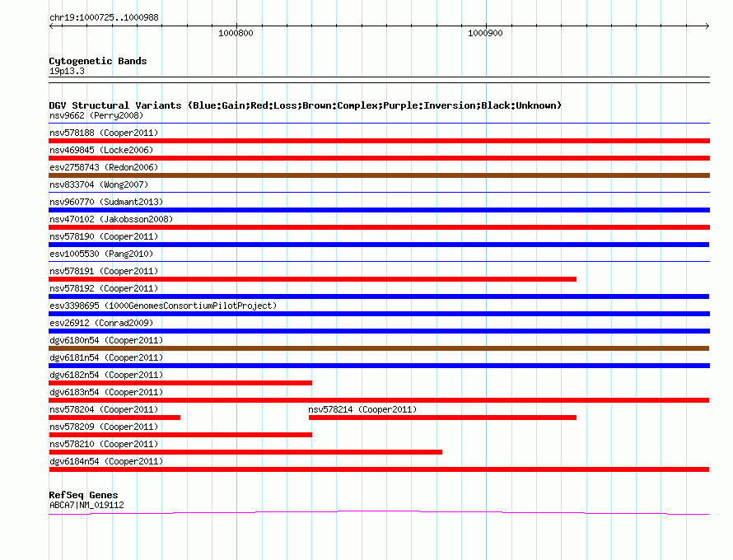Select the red bar of nsv578210
The image size is (733, 560).
point(245,452)
